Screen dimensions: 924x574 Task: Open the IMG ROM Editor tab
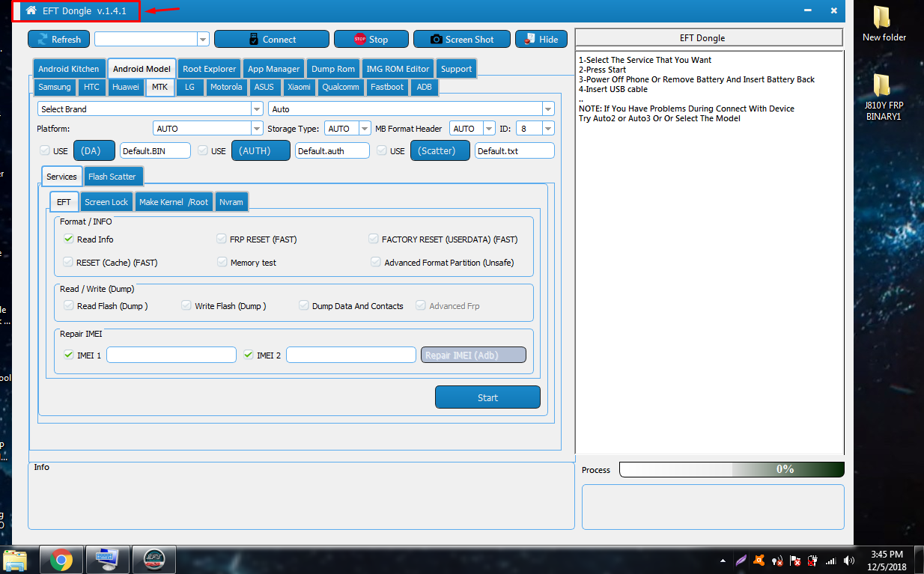(398, 69)
